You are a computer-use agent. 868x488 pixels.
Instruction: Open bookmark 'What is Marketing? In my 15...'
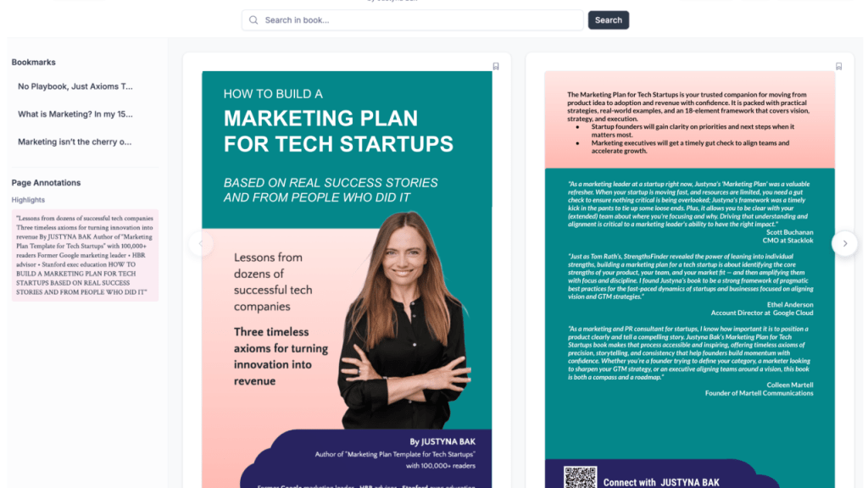pos(75,114)
